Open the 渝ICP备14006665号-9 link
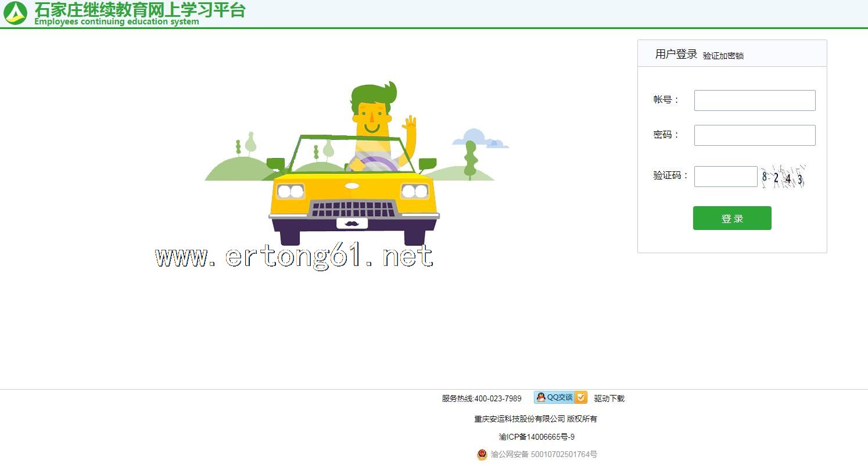Screen dimensions: 868x471 click(536, 437)
